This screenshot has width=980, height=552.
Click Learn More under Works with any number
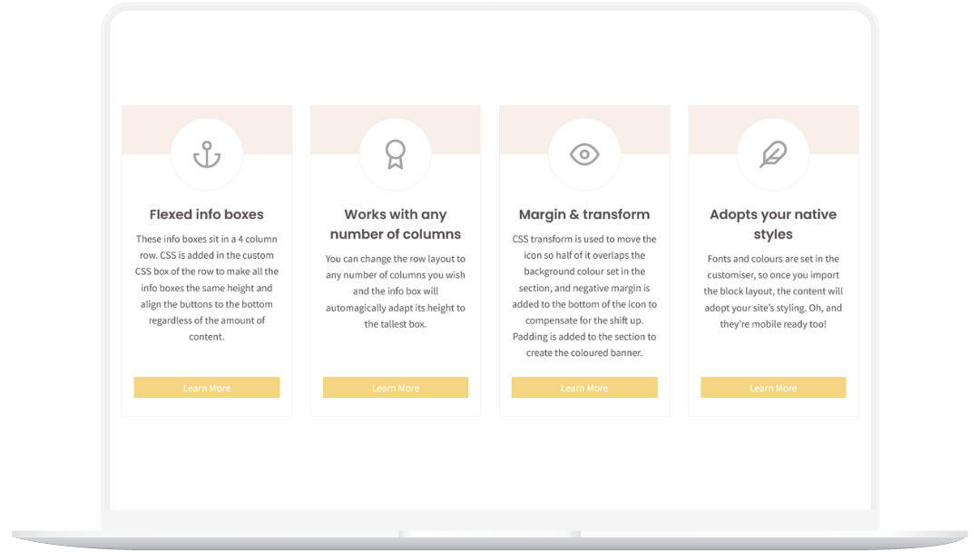pyautogui.click(x=396, y=388)
